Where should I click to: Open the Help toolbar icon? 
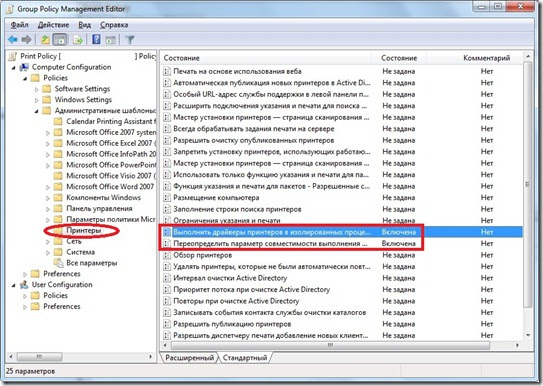tap(96, 40)
